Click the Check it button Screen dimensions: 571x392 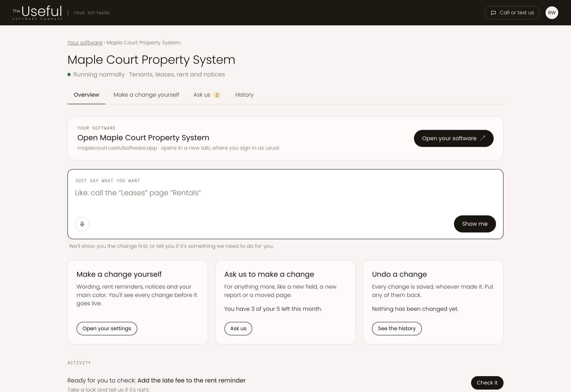pos(487,383)
